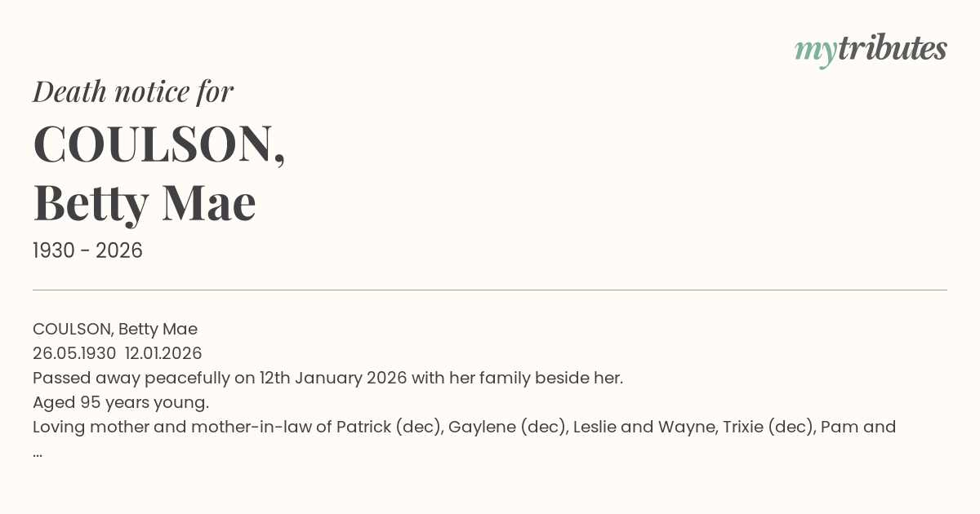The image size is (980, 514).
Task: Click the horizontal divider line
Action: pos(490,290)
